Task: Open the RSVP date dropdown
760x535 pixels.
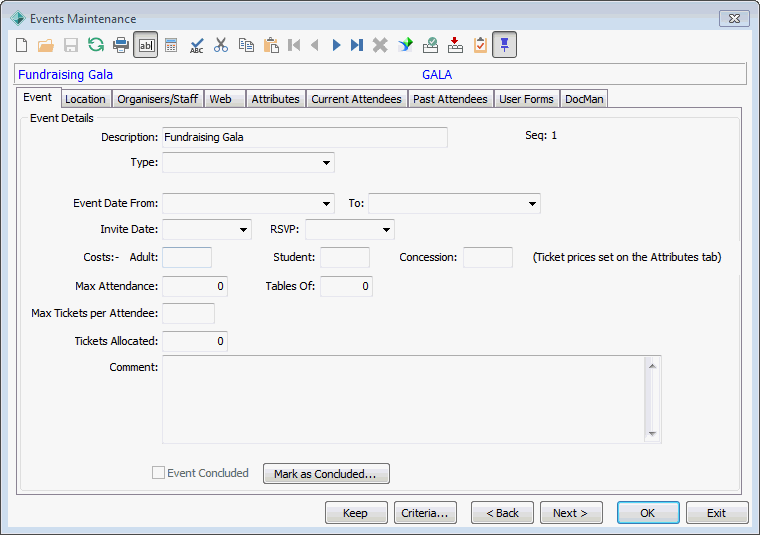Action: 386,230
